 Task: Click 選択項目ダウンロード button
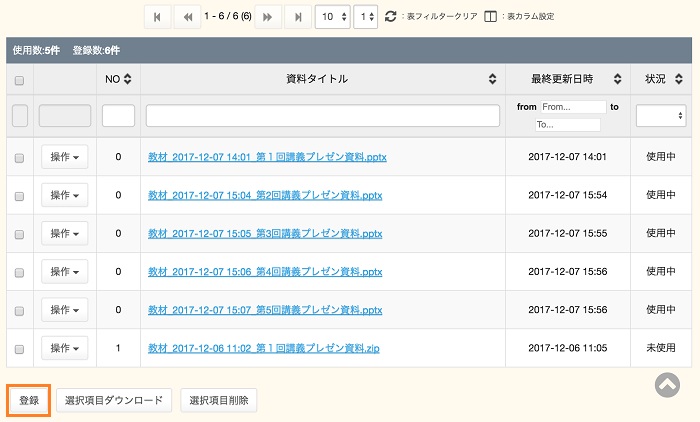point(113,400)
